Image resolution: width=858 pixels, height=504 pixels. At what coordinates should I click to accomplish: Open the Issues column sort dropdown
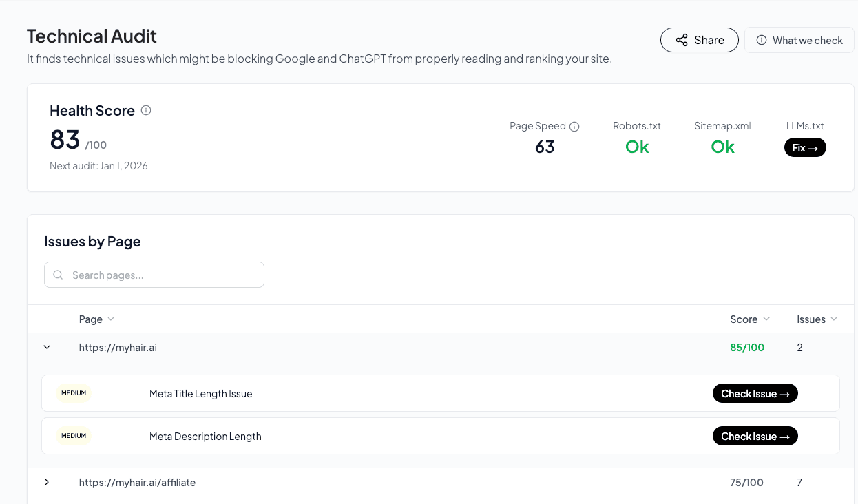click(x=835, y=319)
